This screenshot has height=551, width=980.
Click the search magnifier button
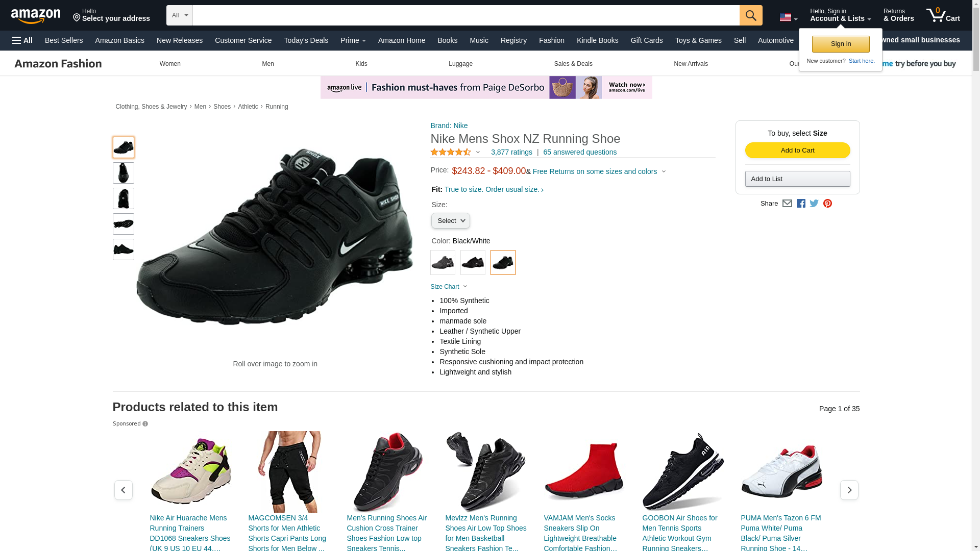pos(750,15)
